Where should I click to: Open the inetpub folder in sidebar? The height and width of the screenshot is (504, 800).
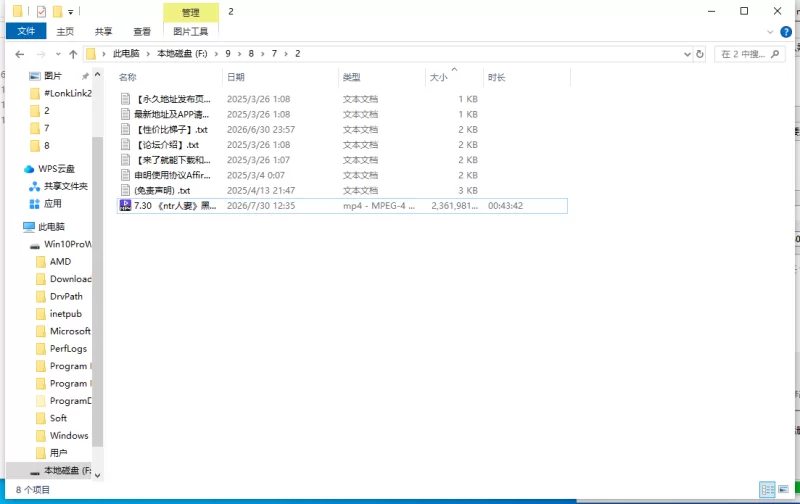click(x=65, y=314)
